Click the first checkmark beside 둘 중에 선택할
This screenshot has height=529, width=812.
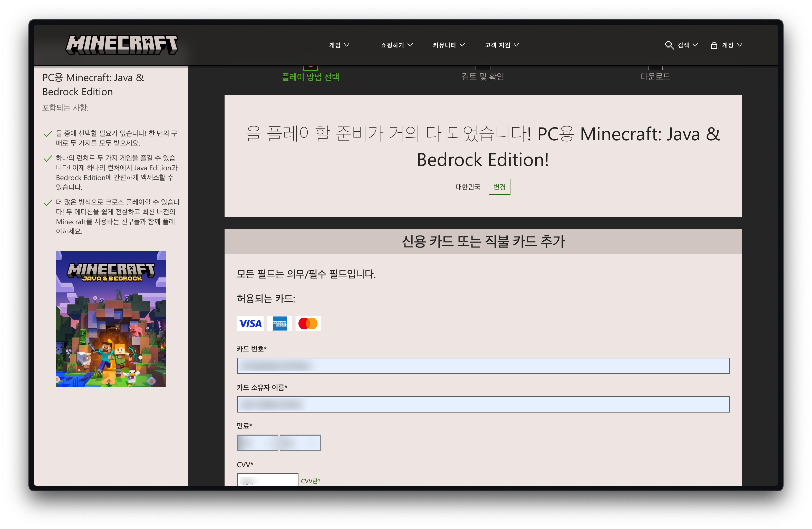pyautogui.click(x=48, y=134)
